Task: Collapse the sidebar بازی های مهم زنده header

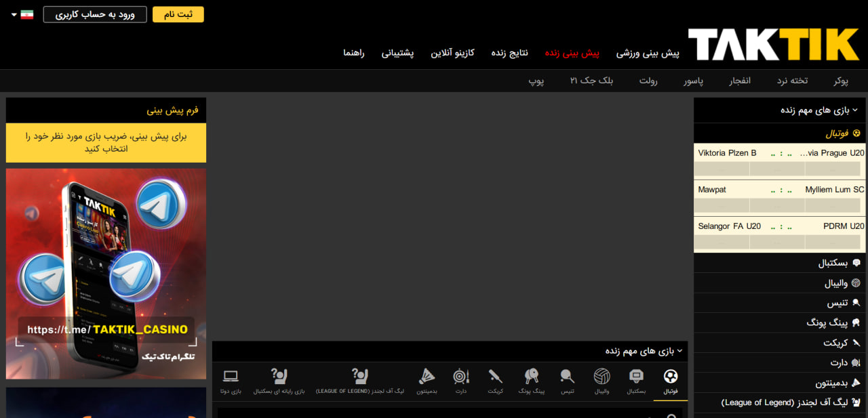Action: pyautogui.click(x=854, y=110)
